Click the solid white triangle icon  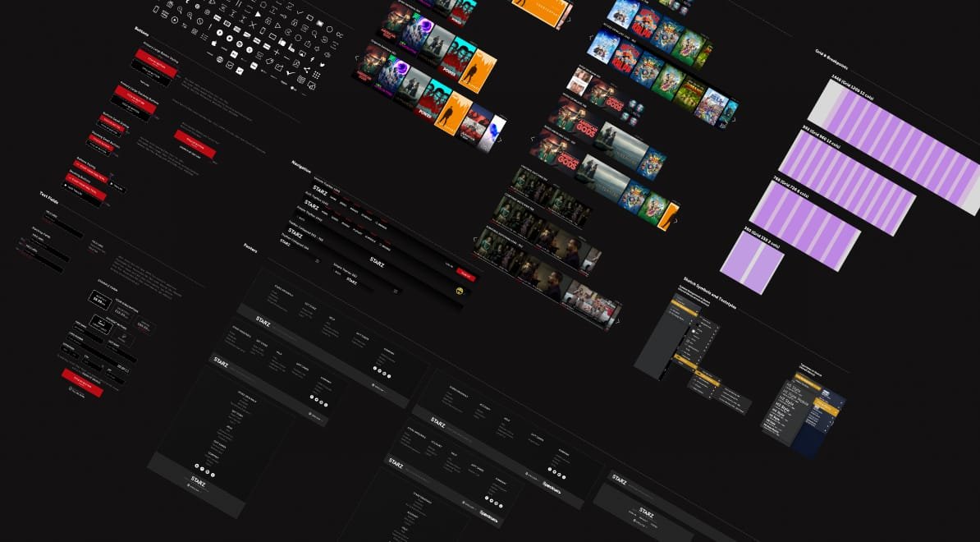[258, 14]
